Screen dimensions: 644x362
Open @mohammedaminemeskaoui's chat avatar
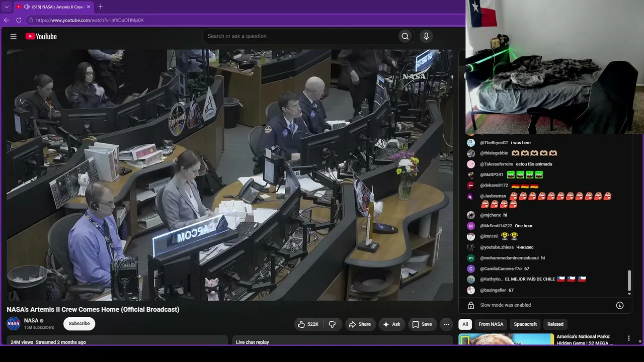point(471,258)
